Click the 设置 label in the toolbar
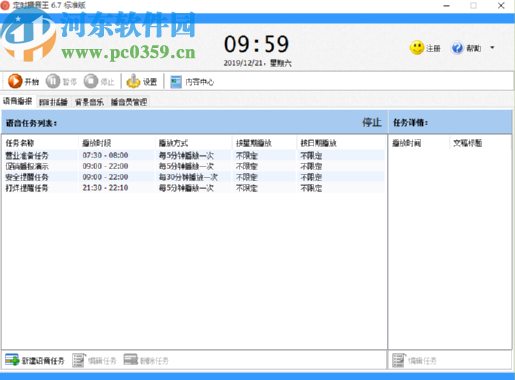Screen dimensions: 515x380 click(x=150, y=82)
